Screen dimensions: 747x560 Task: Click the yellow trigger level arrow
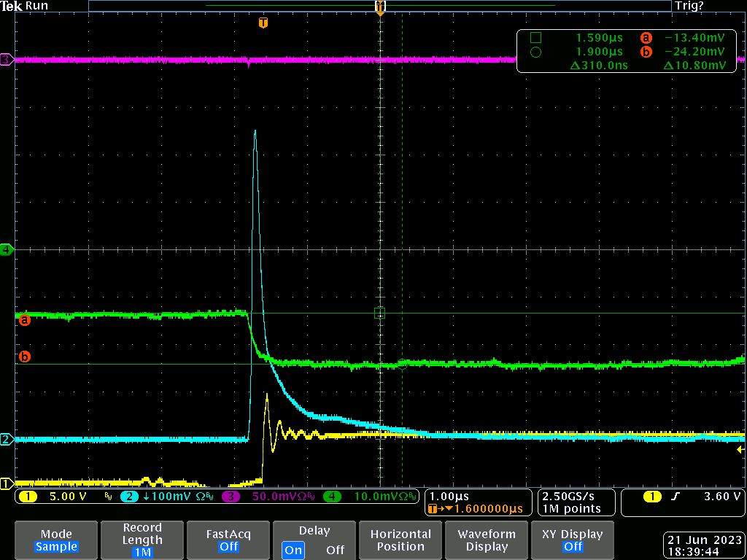pyautogui.click(x=741, y=450)
